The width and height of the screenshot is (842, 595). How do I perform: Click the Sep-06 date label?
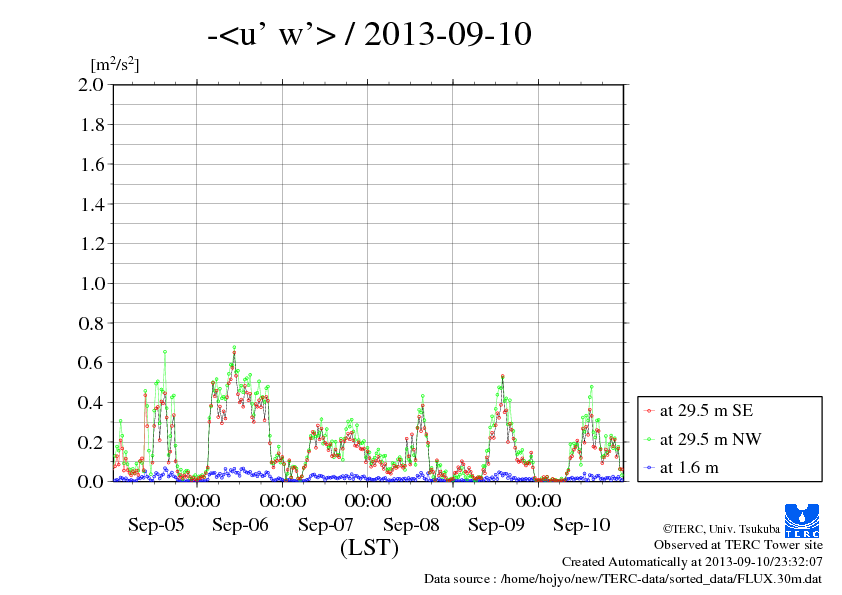[x=240, y=525]
